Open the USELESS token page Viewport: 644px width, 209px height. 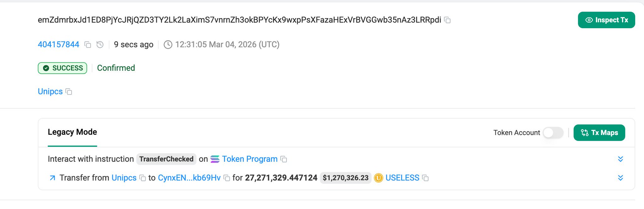point(402,178)
